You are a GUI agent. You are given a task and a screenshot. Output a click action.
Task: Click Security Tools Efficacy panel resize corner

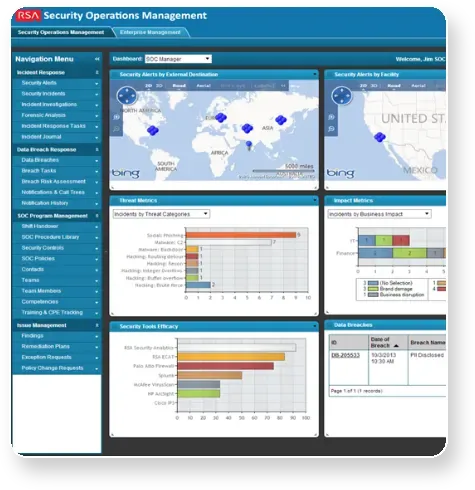click(316, 434)
